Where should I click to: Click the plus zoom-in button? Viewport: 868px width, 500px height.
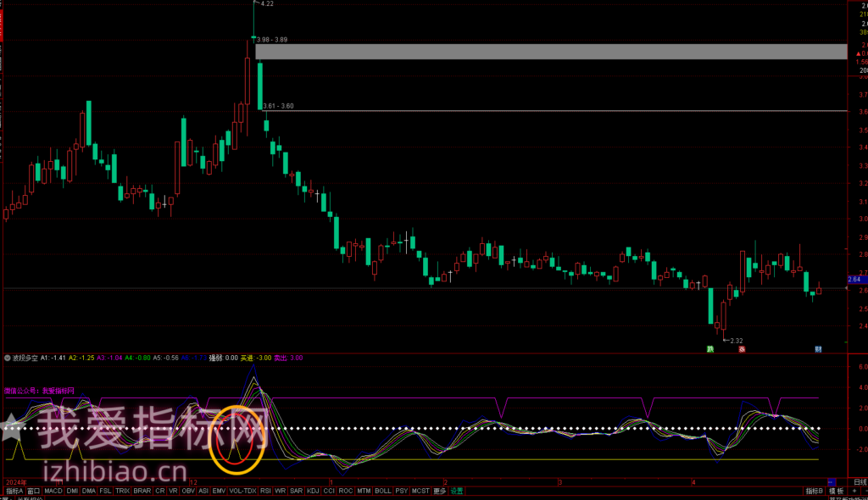(854, 492)
